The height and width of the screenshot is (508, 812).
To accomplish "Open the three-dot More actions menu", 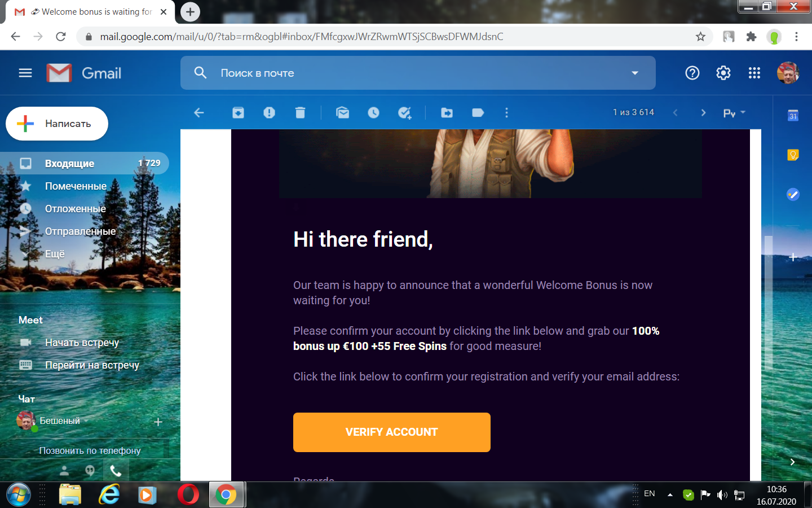I will pos(506,113).
